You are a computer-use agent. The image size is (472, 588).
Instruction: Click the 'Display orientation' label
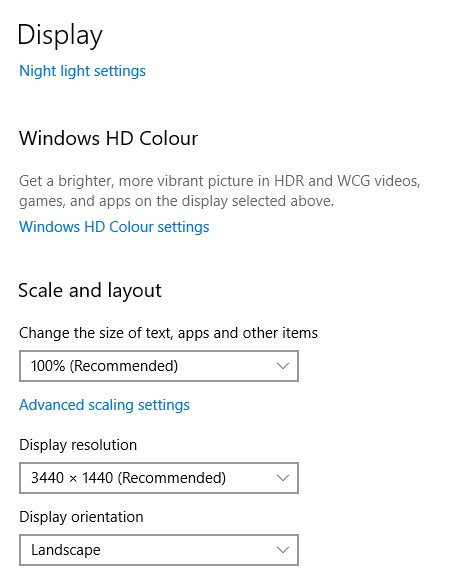[81, 517]
